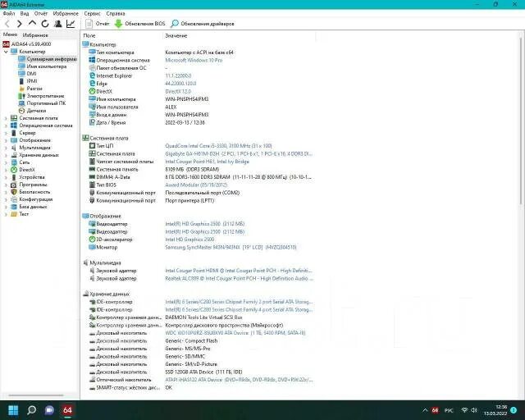The height and width of the screenshot is (420, 525).
Task: Click the Программы icon in the tree
Action: [x=14, y=185]
